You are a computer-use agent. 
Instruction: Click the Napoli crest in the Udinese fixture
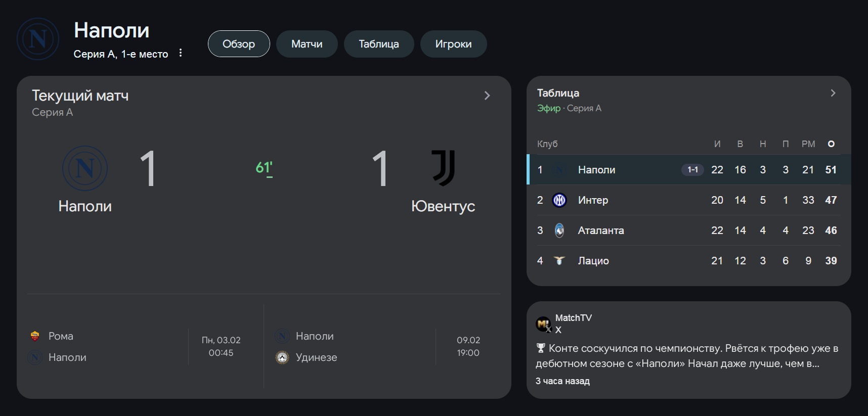[282, 336]
